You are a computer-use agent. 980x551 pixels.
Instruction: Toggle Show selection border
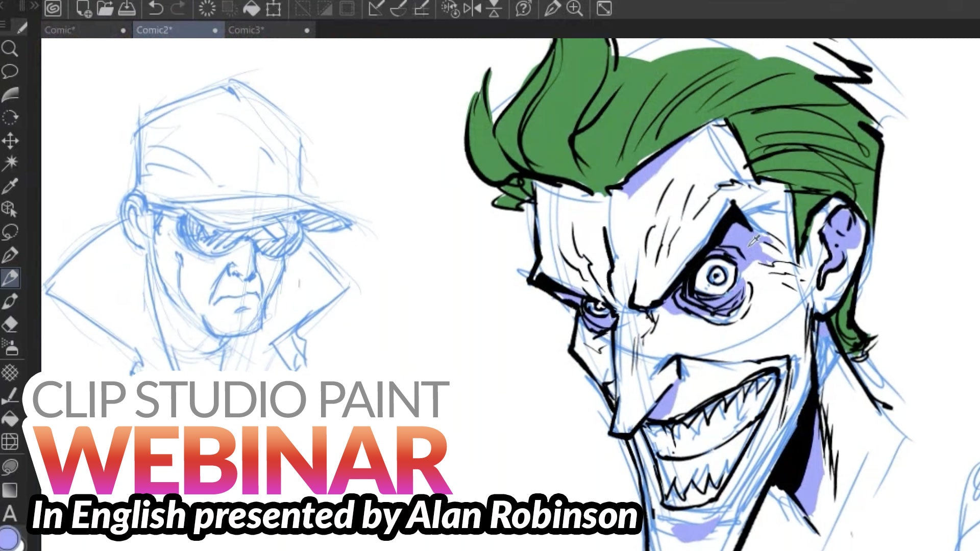point(347,8)
